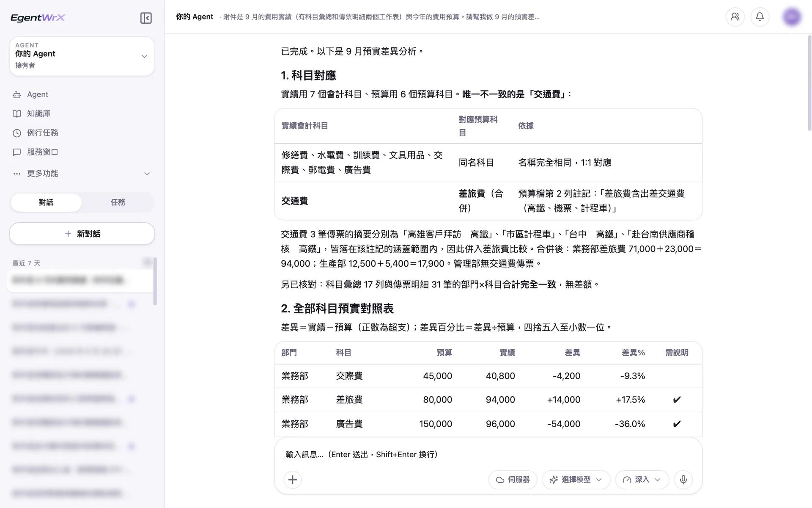Start a new chat with 新對話
812x508 pixels.
tap(82, 234)
